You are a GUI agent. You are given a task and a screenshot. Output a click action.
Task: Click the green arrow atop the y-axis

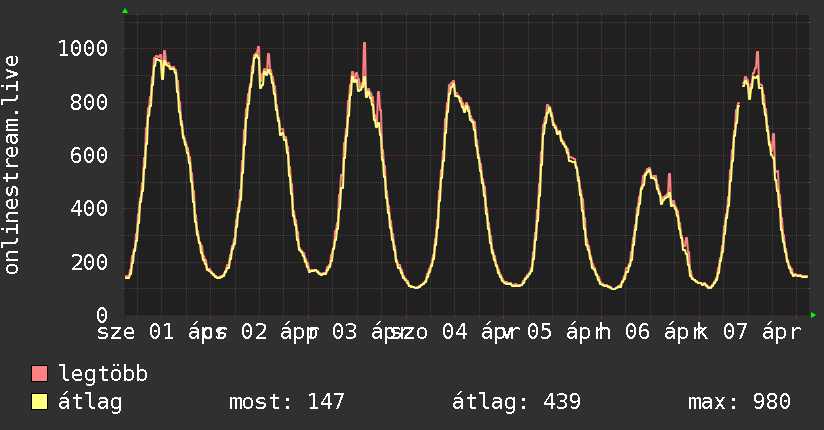point(125,11)
